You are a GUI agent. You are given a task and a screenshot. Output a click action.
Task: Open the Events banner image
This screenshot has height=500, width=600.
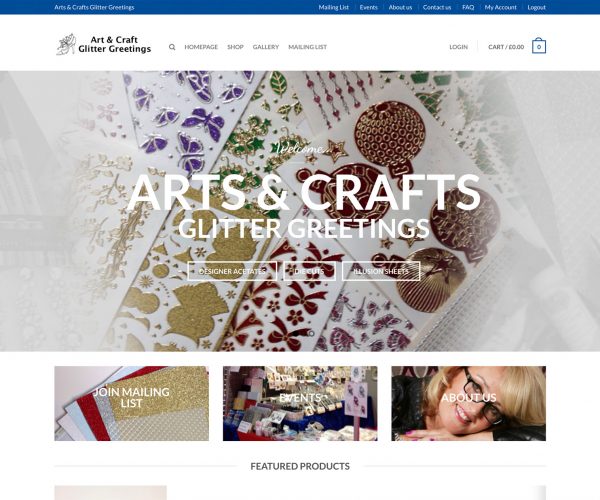tap(300, 403)
